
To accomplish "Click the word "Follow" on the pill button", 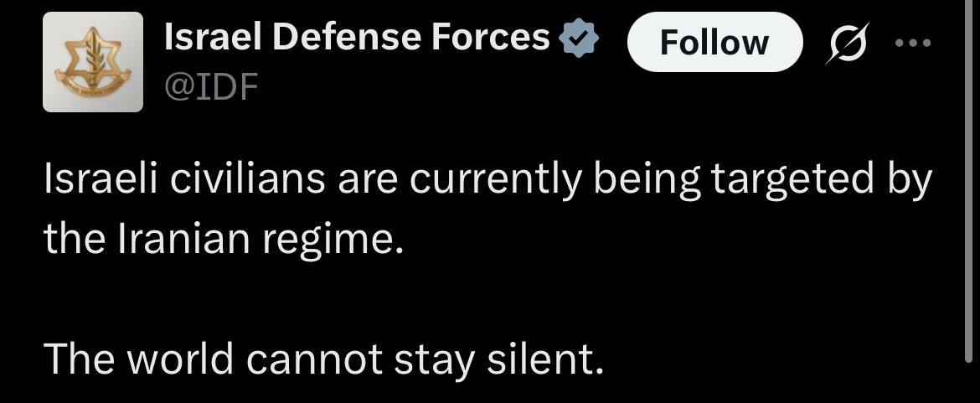I will (714, 42).
